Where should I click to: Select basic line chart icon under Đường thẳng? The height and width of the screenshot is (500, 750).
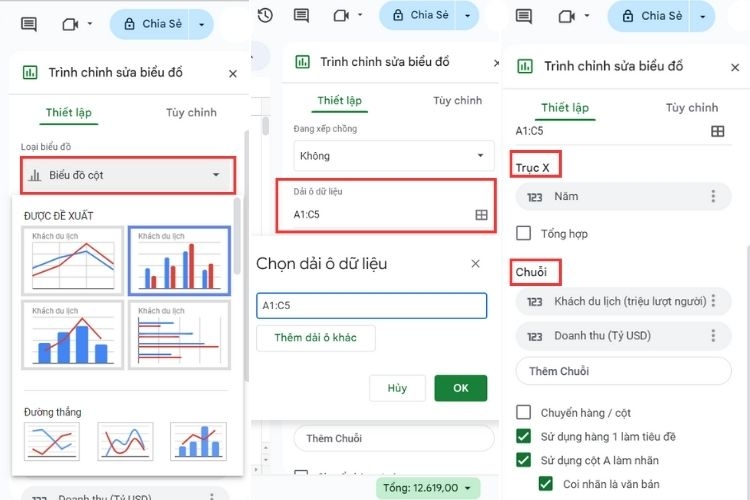point(52,441)
